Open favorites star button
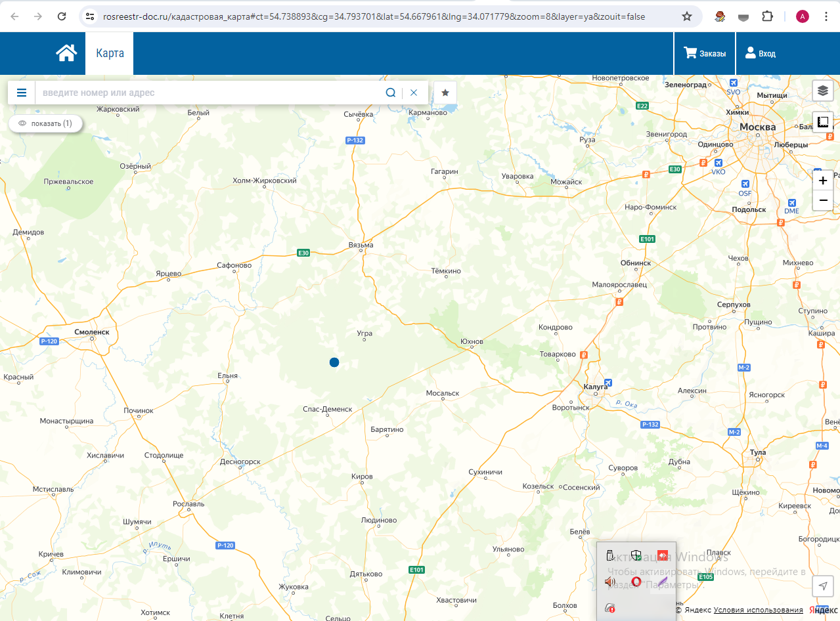The height and width of the screenshot is (621, 840). tap(445, 93)
